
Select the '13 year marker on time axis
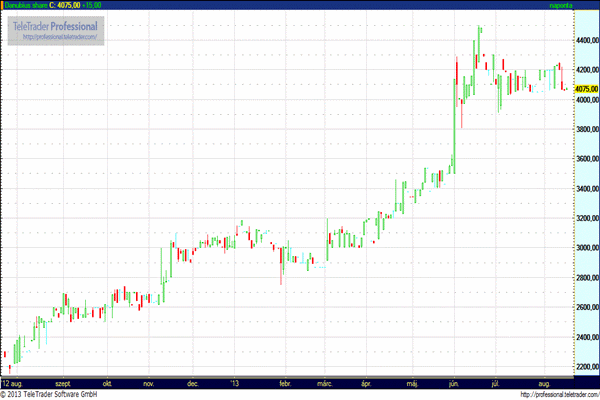point(235,382)
